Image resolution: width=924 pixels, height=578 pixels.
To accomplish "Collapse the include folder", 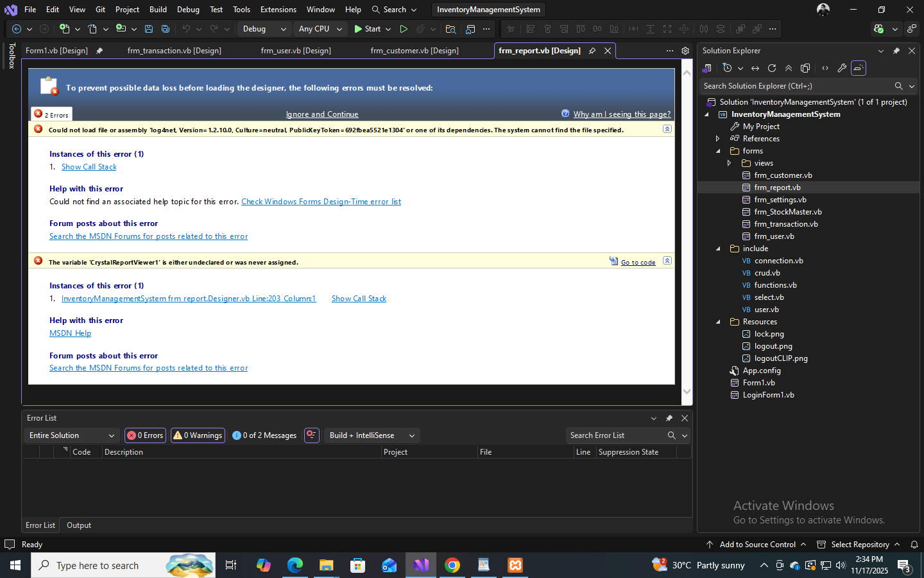I will pos(718,249).
